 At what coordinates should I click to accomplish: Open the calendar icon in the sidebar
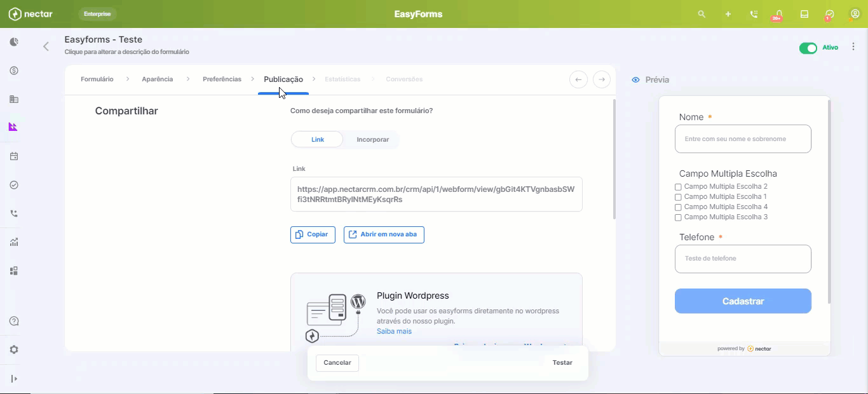point(14,156)
